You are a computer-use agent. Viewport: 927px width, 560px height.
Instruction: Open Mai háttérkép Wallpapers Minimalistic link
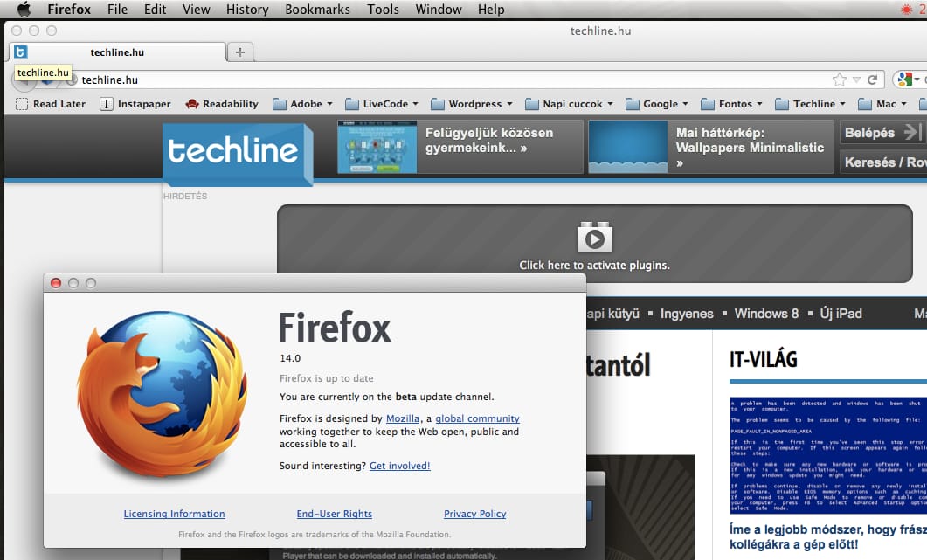click(750, 148)
